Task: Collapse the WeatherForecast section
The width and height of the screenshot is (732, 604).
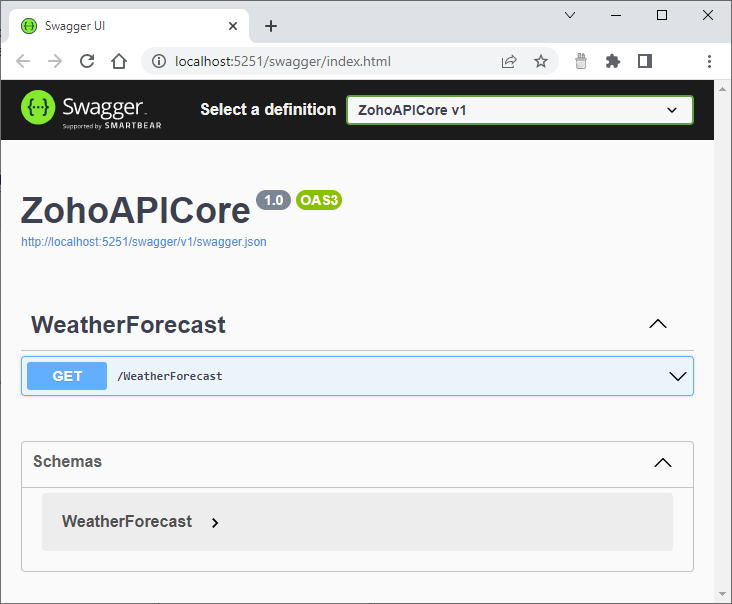Action: point(658,324)
